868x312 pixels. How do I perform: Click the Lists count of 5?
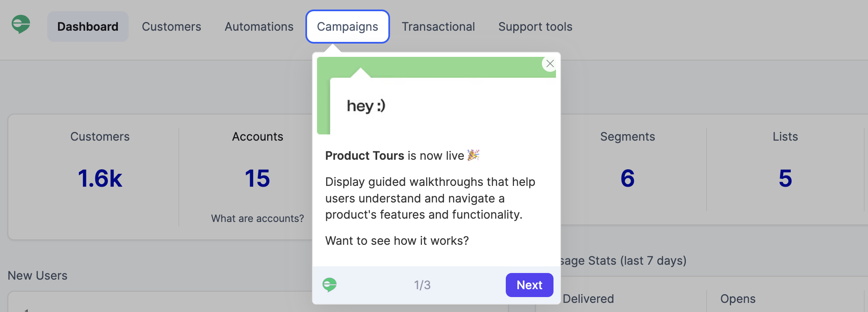[x=785, y=179]
